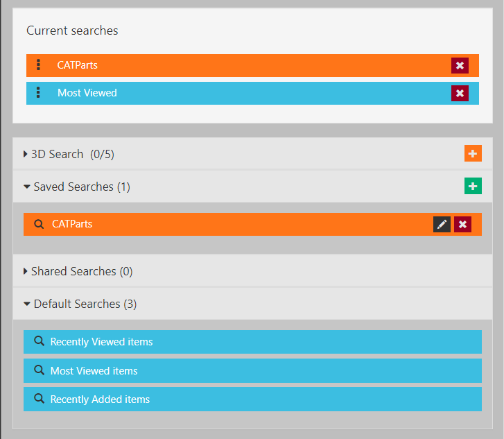This screenshot has width=504, height=439.
Task: Click the magnifier icon on saved CATParts
Action: coord(39,224)
